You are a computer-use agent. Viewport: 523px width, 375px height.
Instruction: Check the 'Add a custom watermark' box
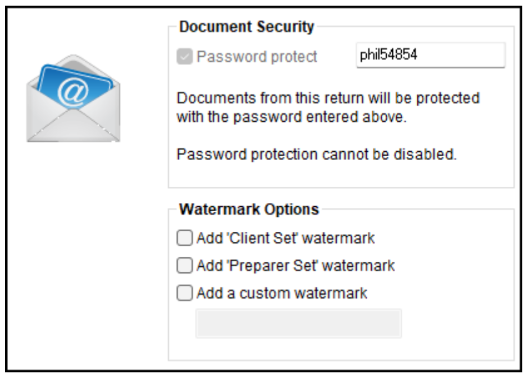(184, 293)
